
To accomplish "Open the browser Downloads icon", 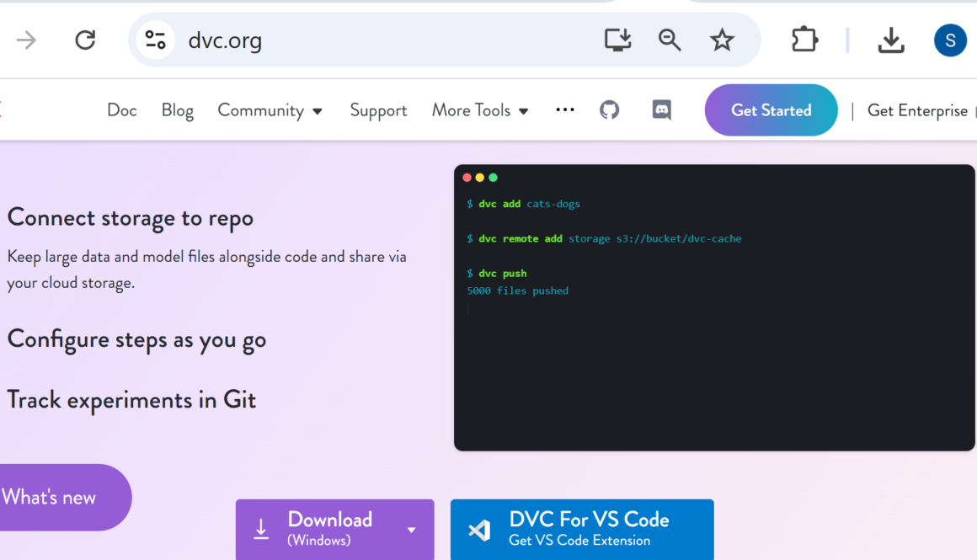I will point(891,40).
